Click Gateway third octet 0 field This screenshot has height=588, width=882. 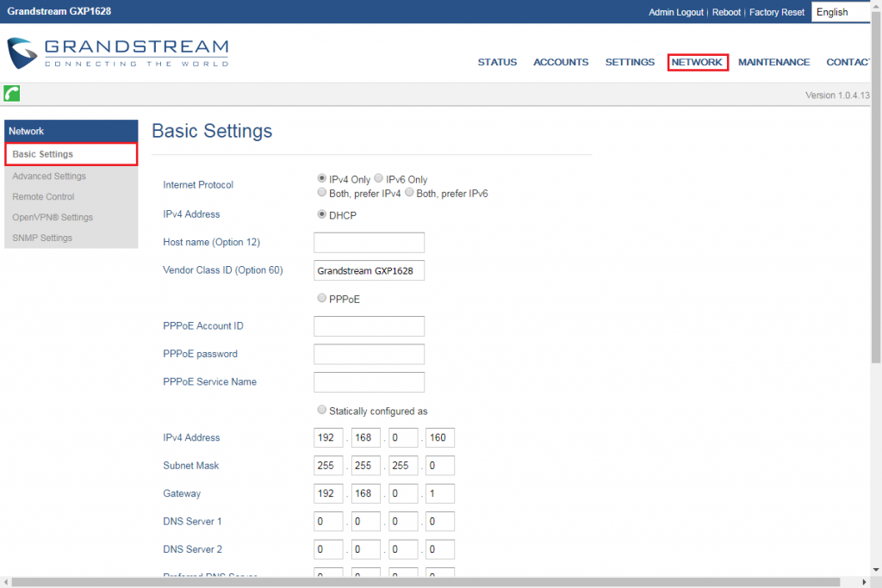pyautogui.click(x=403, y=493)
